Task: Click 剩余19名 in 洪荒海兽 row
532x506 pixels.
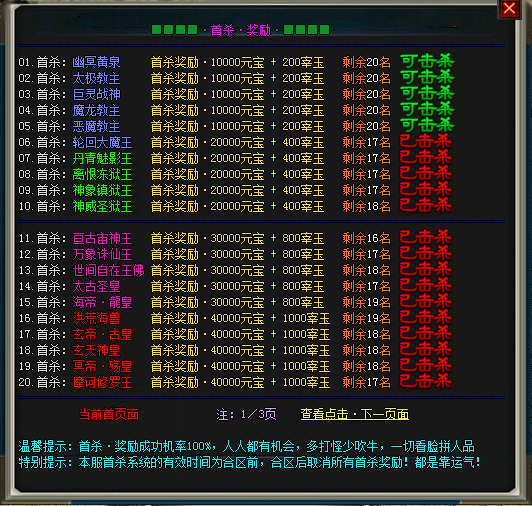Action: click(366, 318)
